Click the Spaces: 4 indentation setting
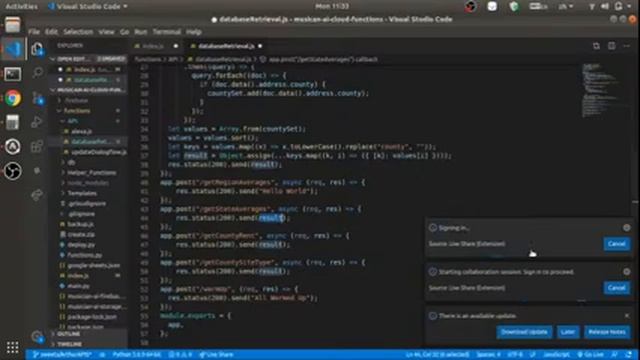Screen dimensions: 640x360 point(488,355)
